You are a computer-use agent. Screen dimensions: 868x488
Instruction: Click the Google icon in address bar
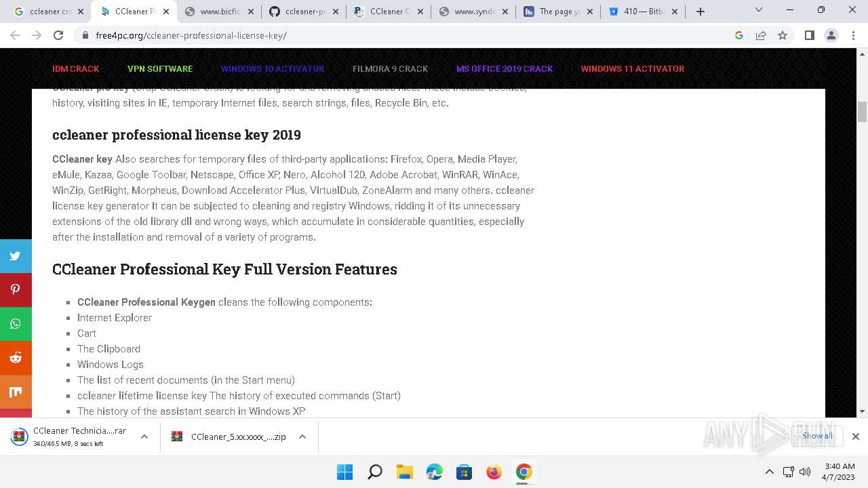point(739,35)
